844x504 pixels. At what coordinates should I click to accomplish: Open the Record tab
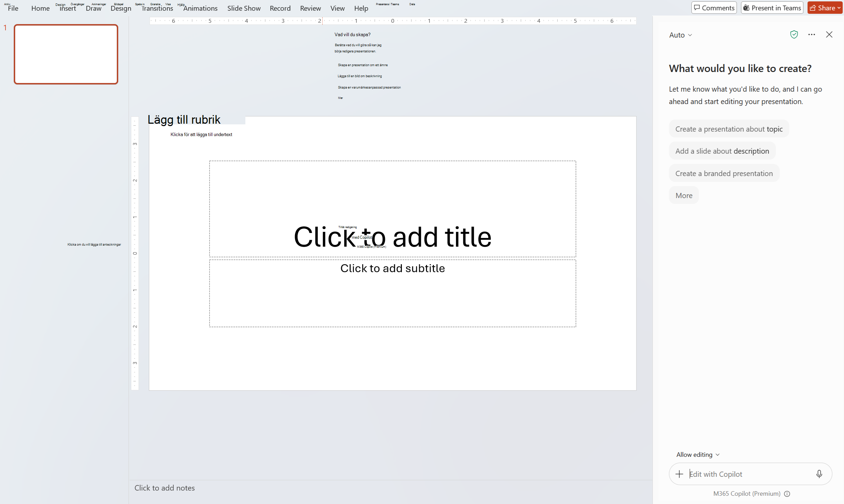pyautogui.click(x=280, y=8)
